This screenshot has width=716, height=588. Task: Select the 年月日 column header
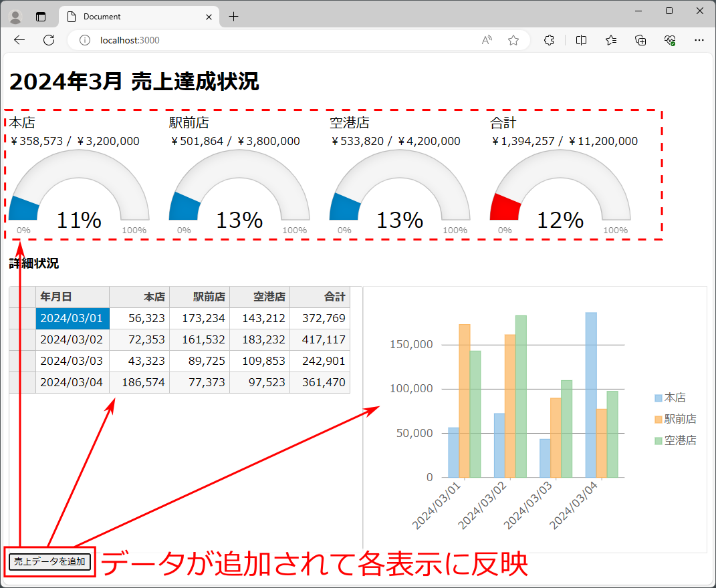(73, 297)
